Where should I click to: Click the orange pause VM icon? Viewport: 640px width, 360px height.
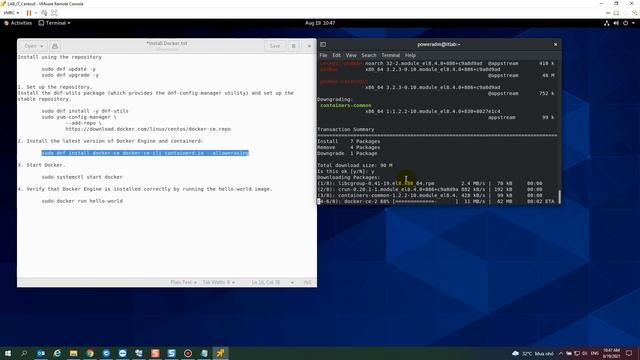click(x=29, y=13)
